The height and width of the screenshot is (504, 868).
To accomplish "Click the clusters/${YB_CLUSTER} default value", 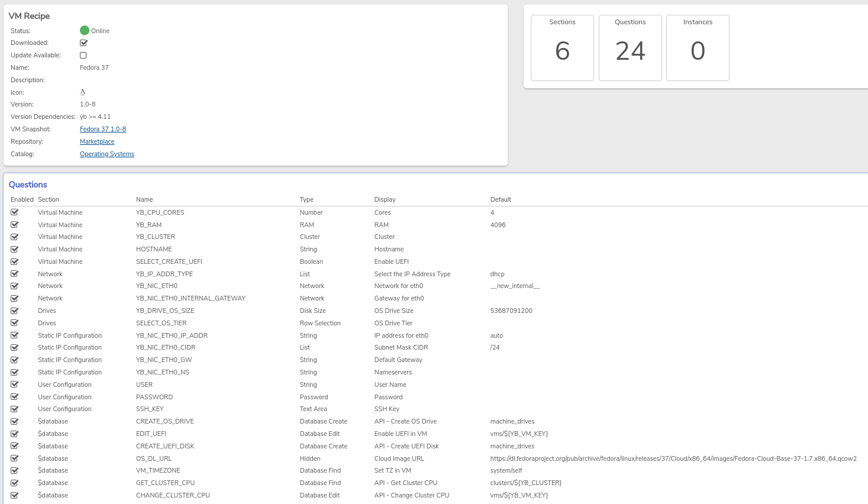I will (x=526, y=483).
